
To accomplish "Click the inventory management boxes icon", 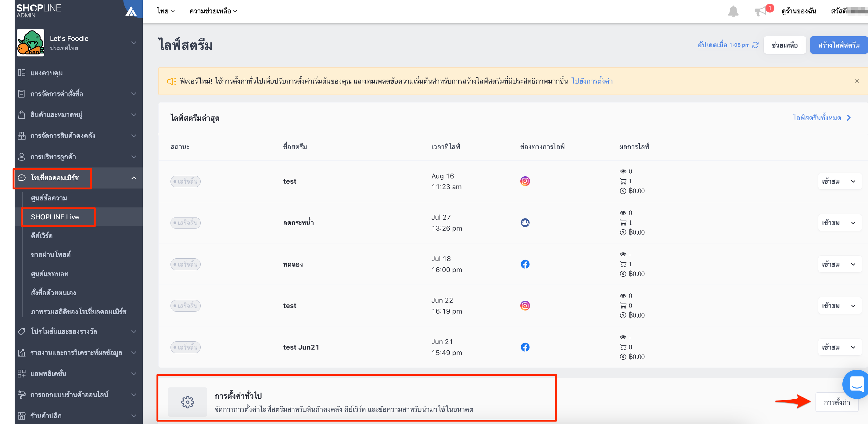I will [22, 135].
